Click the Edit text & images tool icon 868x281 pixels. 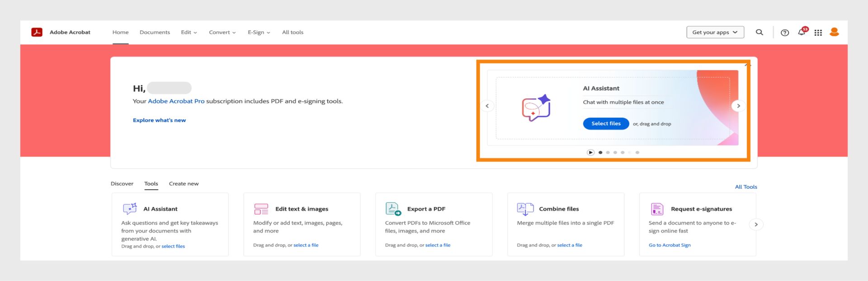(261, 209)
